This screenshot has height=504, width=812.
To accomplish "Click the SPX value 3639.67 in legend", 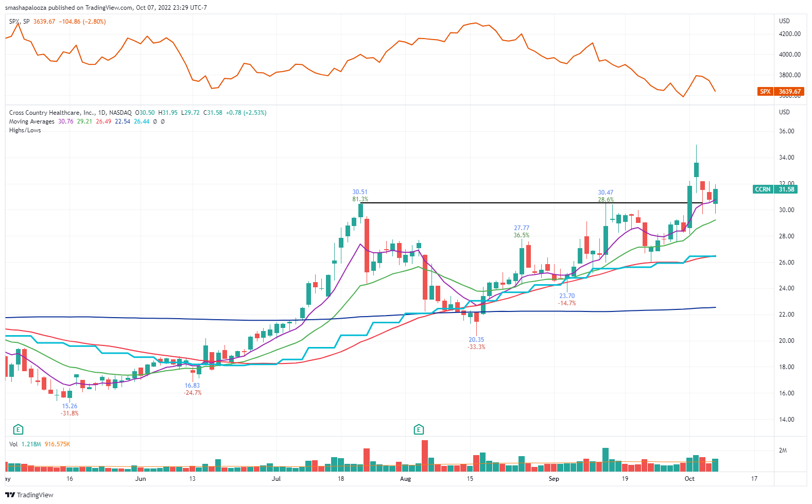I will point(44,22).
